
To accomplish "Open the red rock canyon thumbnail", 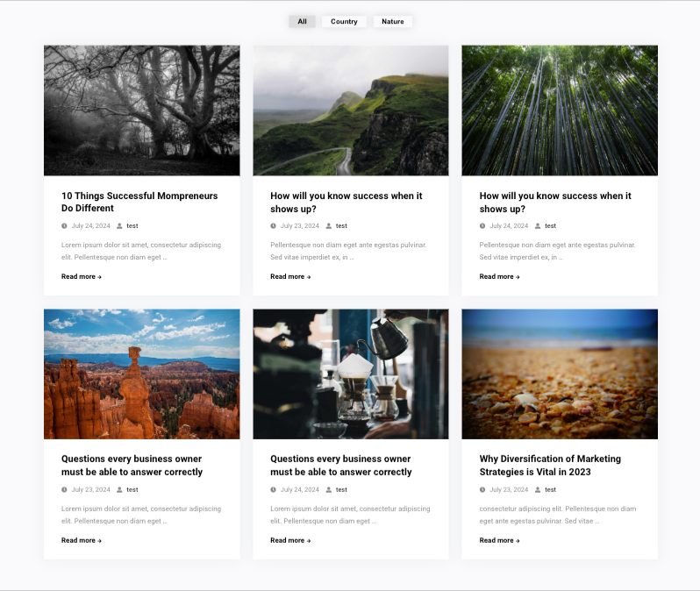I will coord(141,374).
